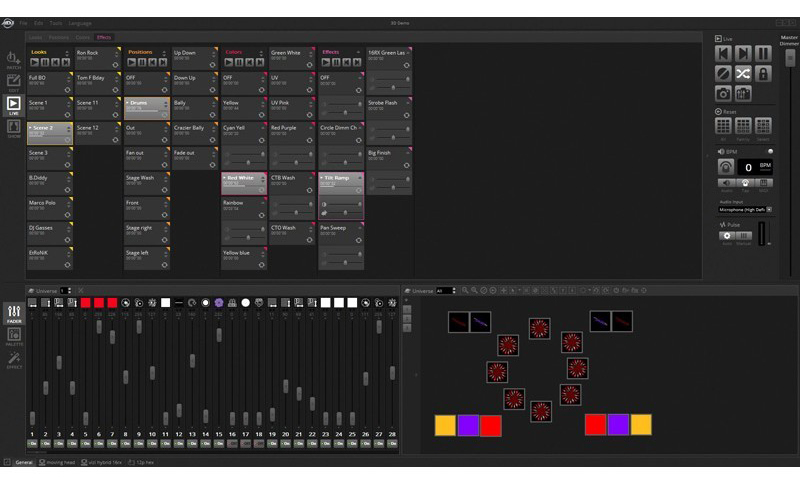
Task: Toggle the BPM enable switch
Action: (769, 151)
